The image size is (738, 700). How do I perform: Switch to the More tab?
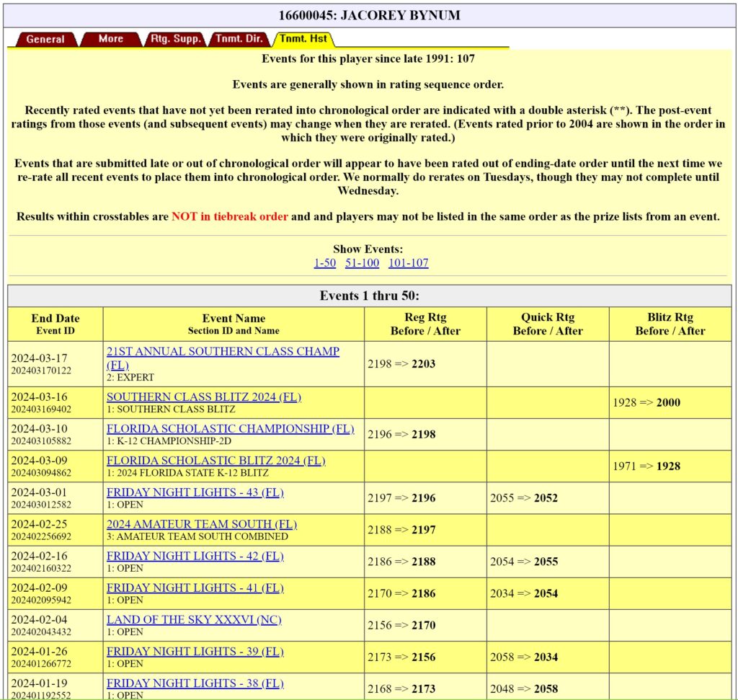(x=111, y=39)
